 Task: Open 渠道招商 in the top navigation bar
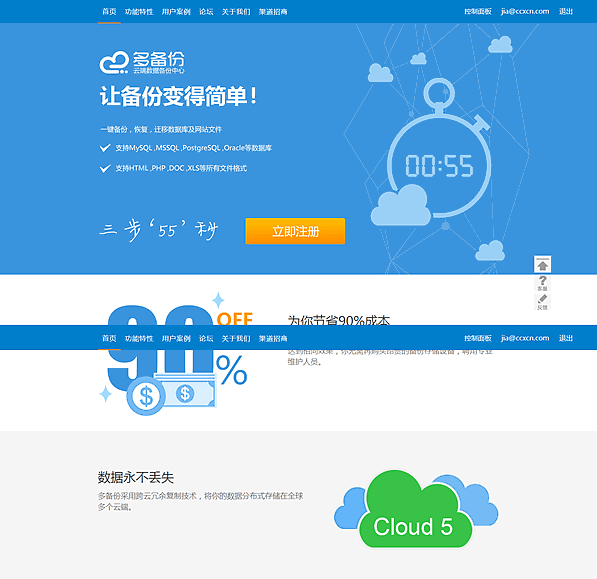pyautogui.click(x=273, y=12)
